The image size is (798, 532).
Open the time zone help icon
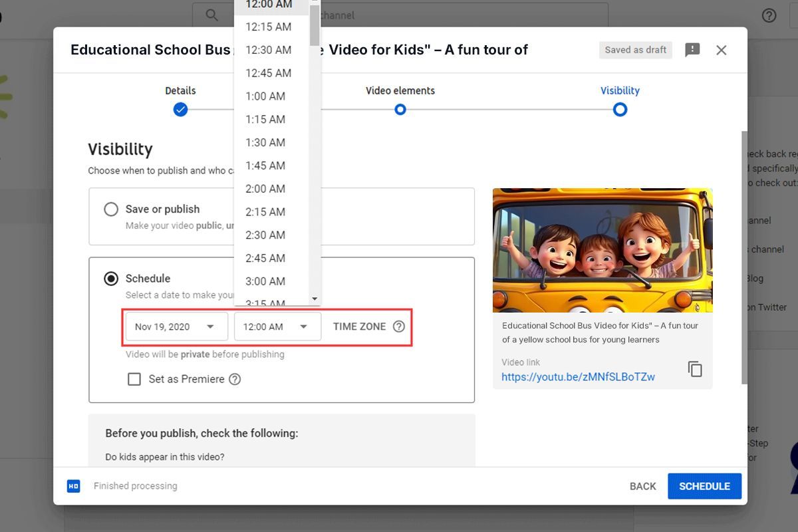[398, 327]
